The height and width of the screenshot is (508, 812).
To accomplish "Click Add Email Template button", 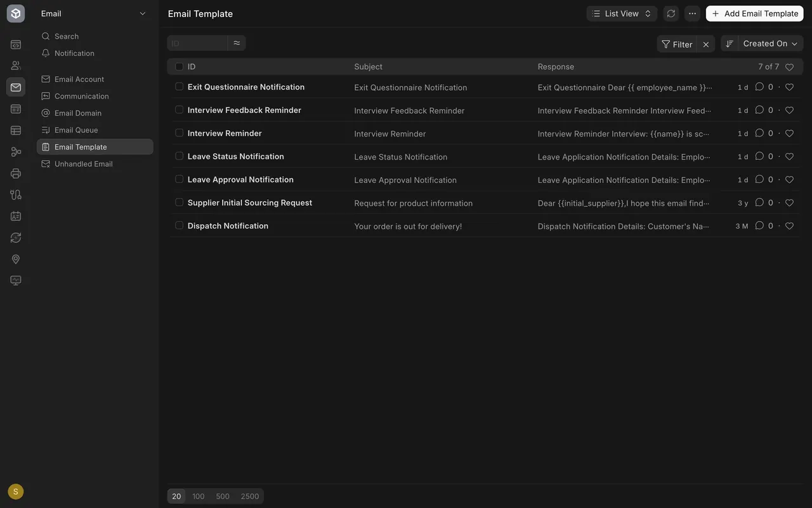I will click(755, 13).
